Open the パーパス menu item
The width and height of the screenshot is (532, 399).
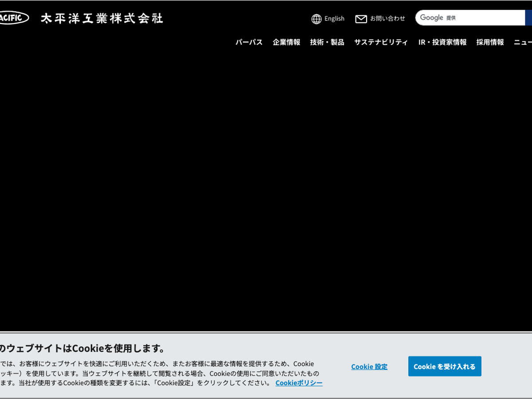pyautogui.click(x=249, y=42)
